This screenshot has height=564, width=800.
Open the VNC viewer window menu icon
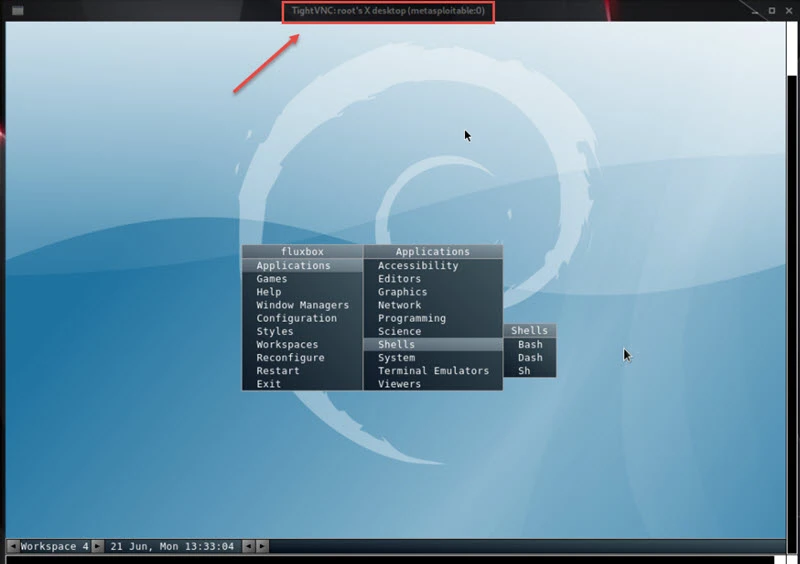[18, 11]
